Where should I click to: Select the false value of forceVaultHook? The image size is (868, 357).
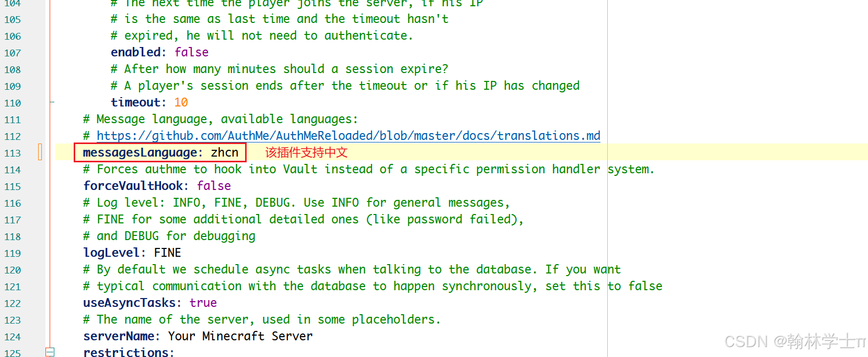coord(214,186)
